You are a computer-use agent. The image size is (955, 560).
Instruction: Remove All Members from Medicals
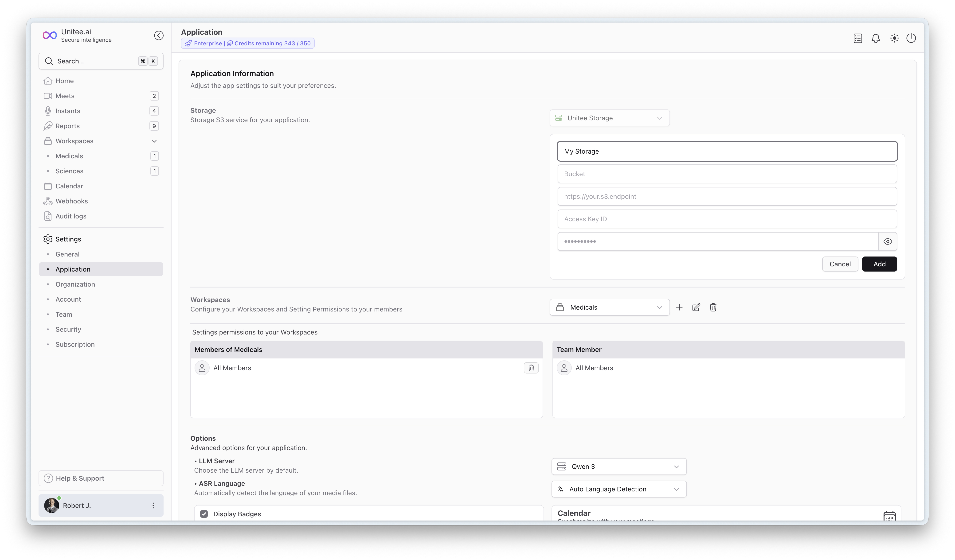click(x=531, y=368)
